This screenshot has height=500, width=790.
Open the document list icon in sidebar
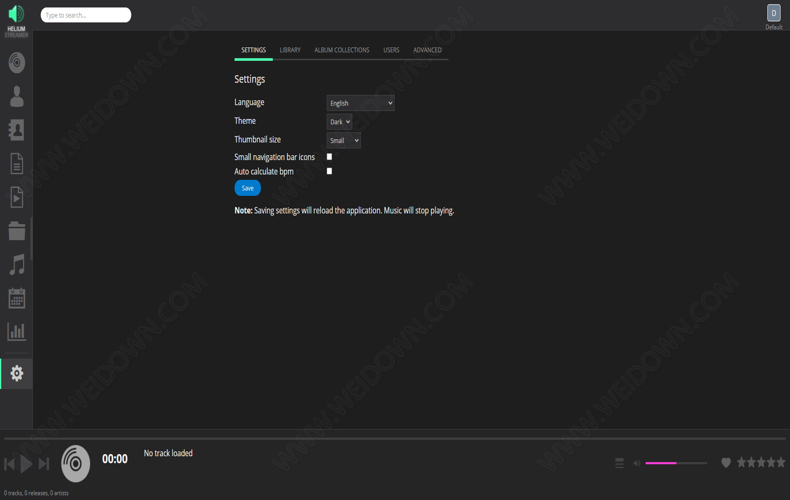coord(17,163)
